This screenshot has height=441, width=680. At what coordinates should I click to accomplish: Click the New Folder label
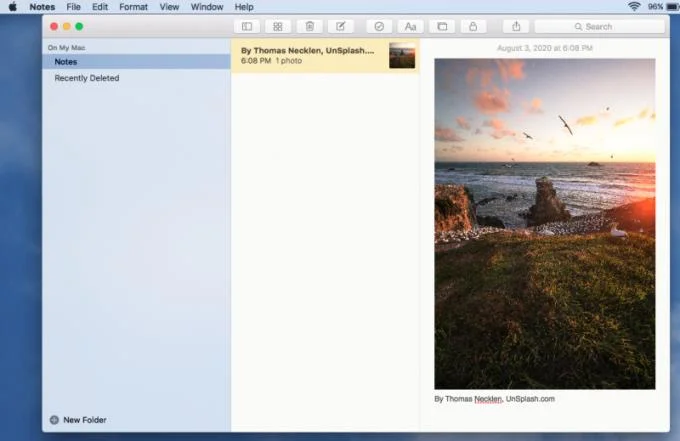point(85,420)
